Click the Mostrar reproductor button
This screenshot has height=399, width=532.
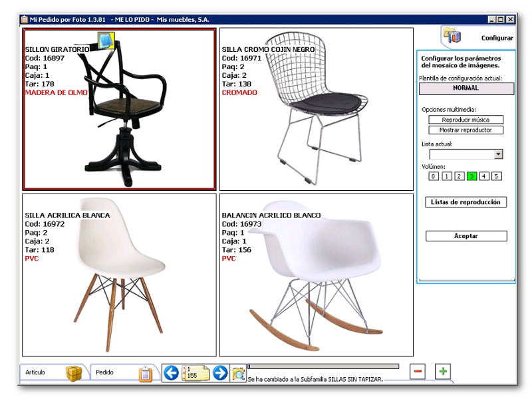[x=465, y=130]
